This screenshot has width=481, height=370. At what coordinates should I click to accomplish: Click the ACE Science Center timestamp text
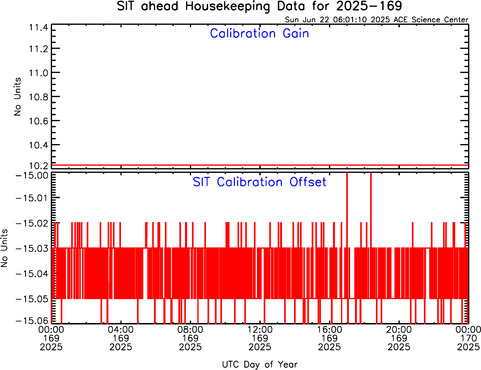pyautogui.click(x=376, y=20)
